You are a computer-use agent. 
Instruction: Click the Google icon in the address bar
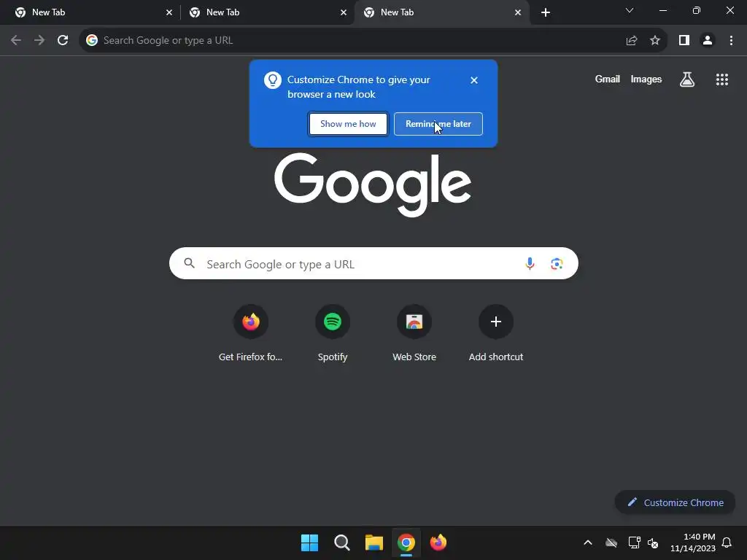(91, 41)
